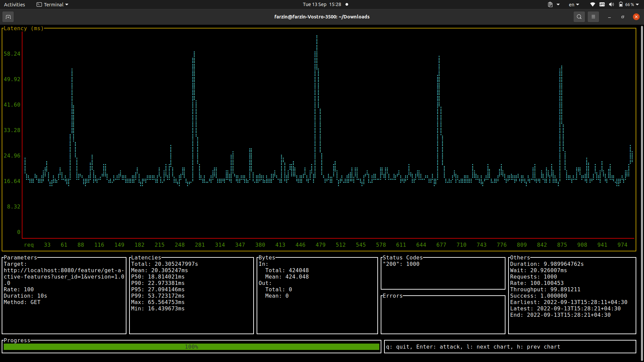Click the Wi-Fi status icon
Screen dimensions: 644x362
[x=592, y=5]
